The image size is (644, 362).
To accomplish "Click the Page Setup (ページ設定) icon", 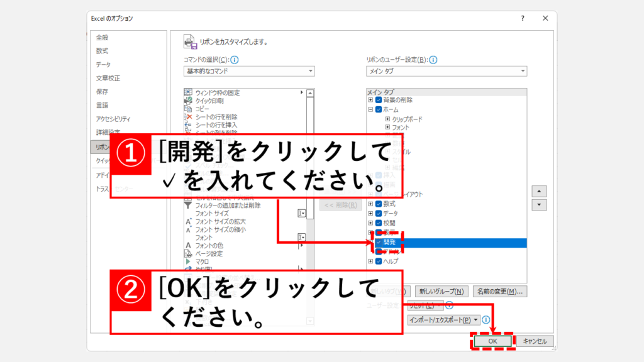I will [188, 253].
